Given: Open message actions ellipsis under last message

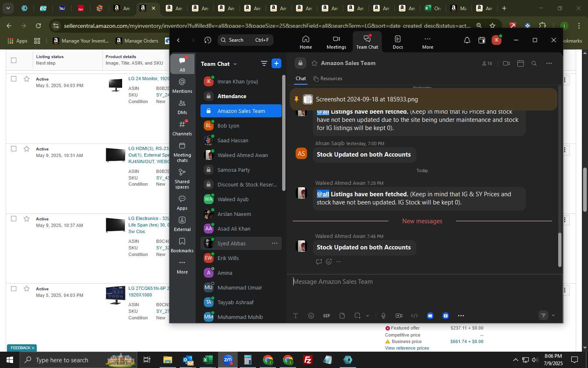Looking at the screenshot, I should (339, 262).
